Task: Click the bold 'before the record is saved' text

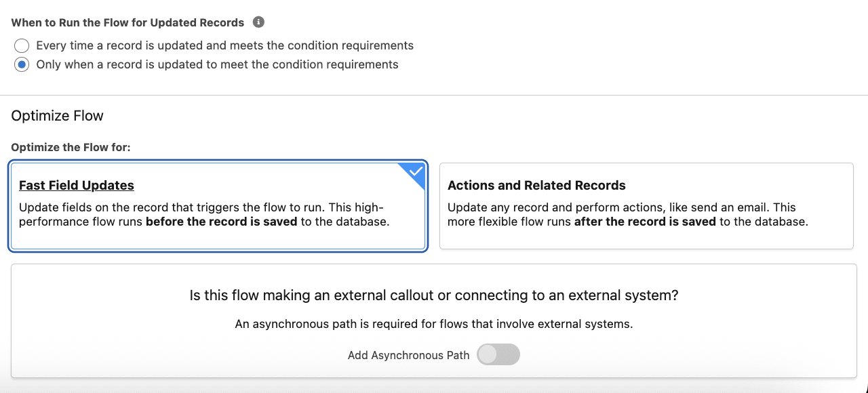Action: (222, 222)
